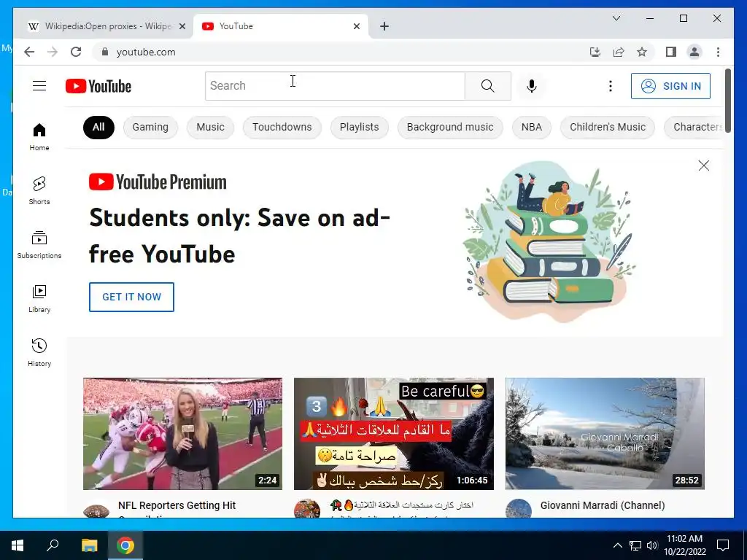The width and height of the screenshot is (747, 560).
Task: Bookmark this page with star icon
Action: (642, 52)
